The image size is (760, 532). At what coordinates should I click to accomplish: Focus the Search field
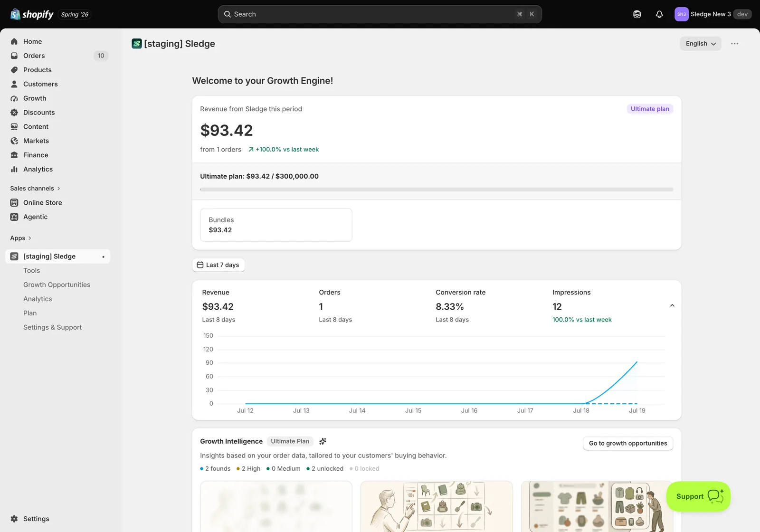[x=380, y=14]
